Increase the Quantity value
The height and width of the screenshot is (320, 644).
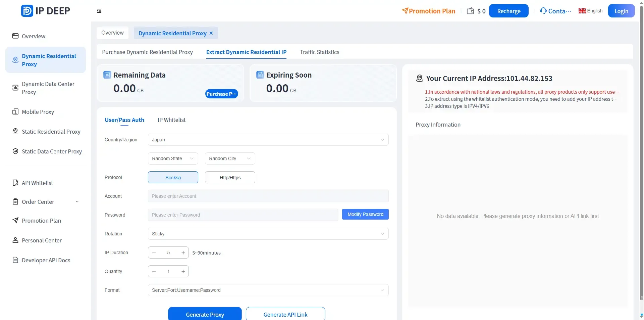coord(183,271)
